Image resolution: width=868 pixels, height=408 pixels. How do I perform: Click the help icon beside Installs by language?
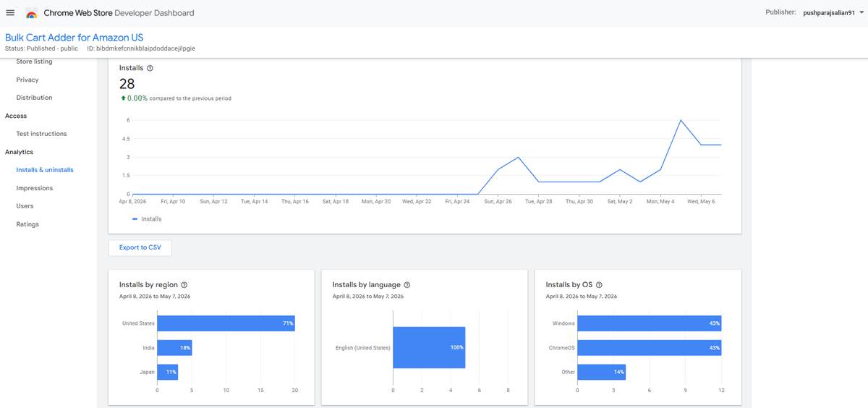coord(407,285)
